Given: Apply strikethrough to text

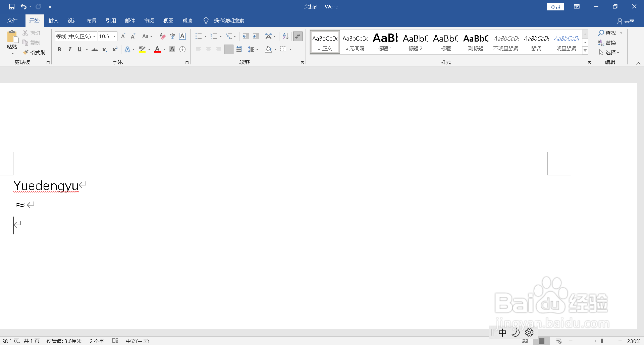Looking at the screenshot, I should (x=95, y=50).
